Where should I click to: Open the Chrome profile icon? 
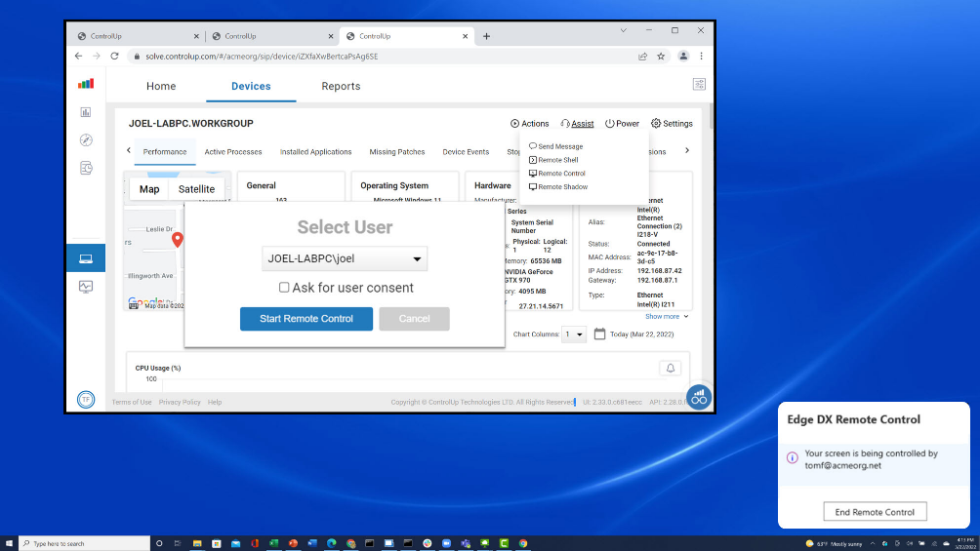(683, 57)
